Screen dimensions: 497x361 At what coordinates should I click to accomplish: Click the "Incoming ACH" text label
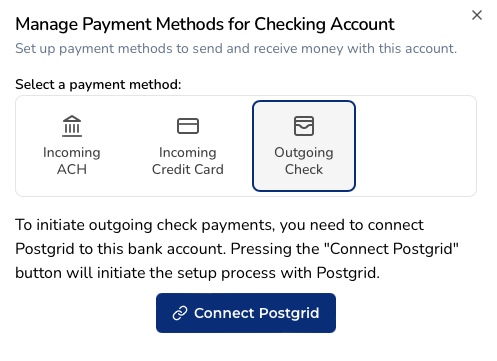[72, 161]
